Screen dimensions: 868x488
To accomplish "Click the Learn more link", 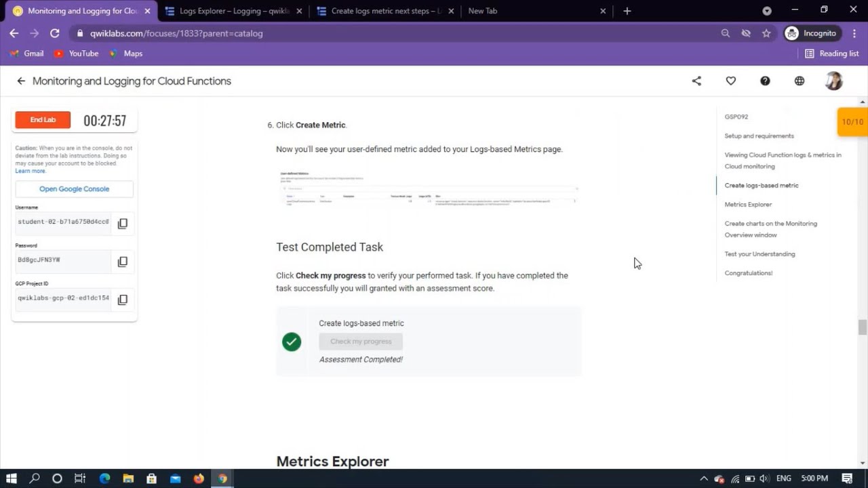I will pos(31,171).
